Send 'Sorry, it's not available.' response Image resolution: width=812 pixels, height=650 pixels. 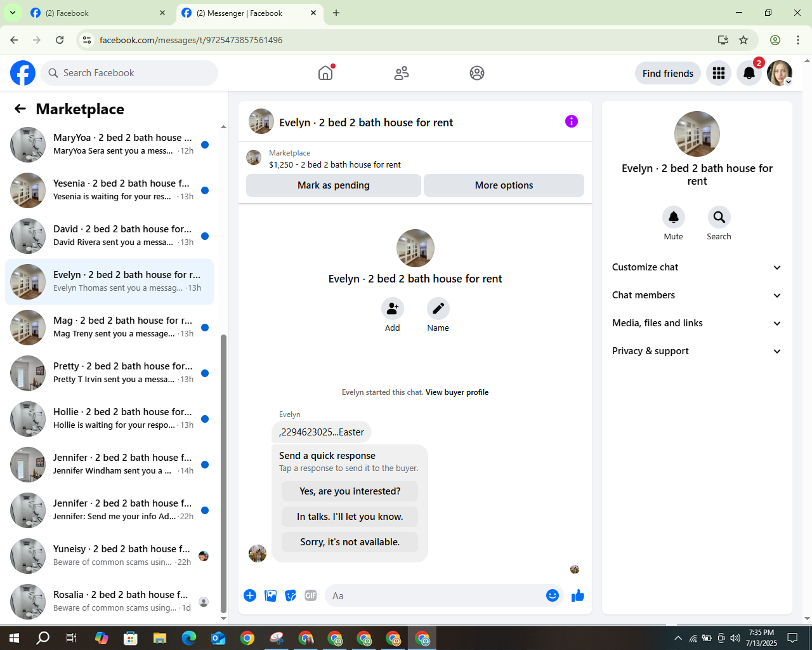coord(350,542)
